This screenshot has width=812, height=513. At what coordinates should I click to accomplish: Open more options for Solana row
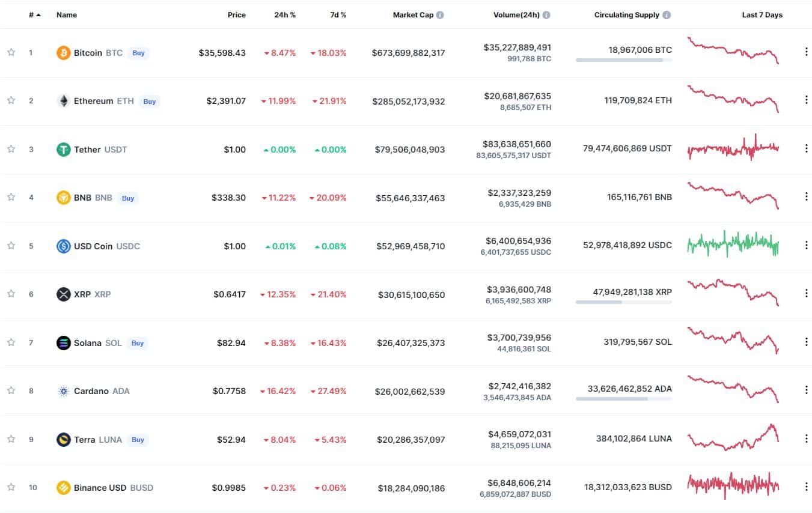[x=806, y=342]
